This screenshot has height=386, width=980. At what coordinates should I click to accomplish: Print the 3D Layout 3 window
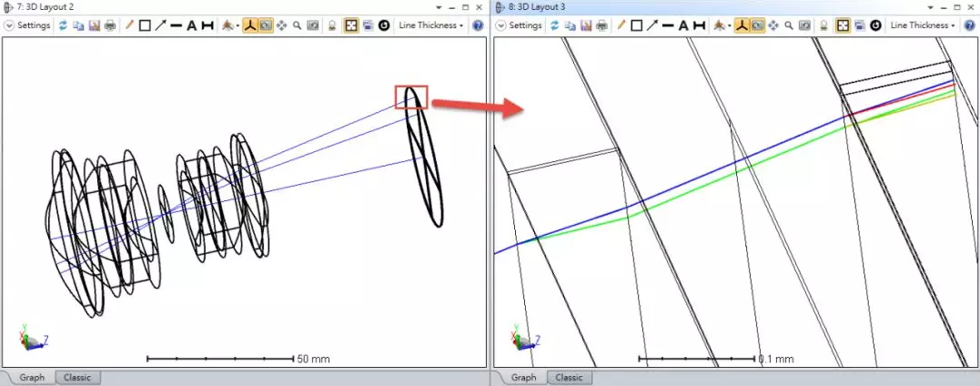(x=601, y=25)
